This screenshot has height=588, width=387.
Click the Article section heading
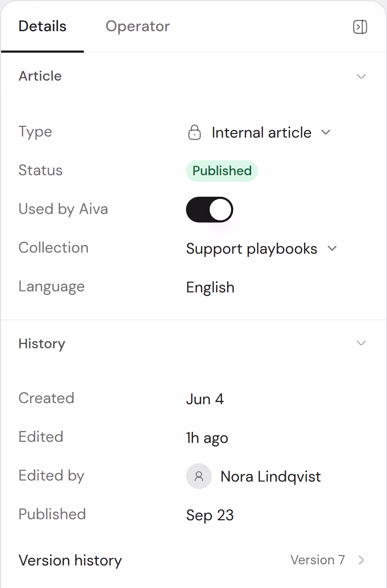pos(40,76)
